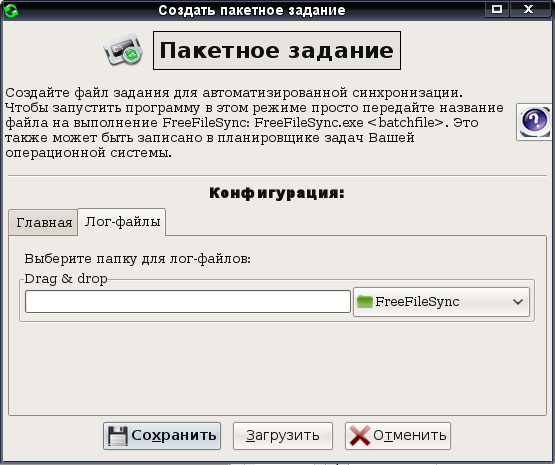This screenshot has width=555, height=465.
Task: Click the batch job terminal icon
Action: pyautogui.click(x=123, y=50)
